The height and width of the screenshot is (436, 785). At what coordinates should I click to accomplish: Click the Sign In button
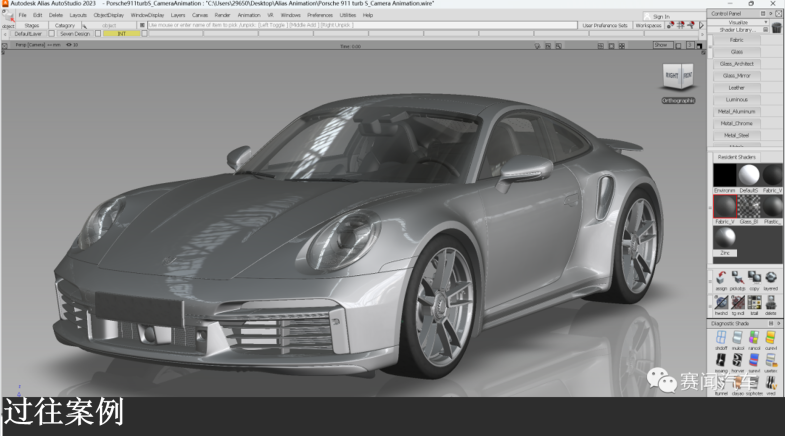pyautogui.click(x=661, y=16)
